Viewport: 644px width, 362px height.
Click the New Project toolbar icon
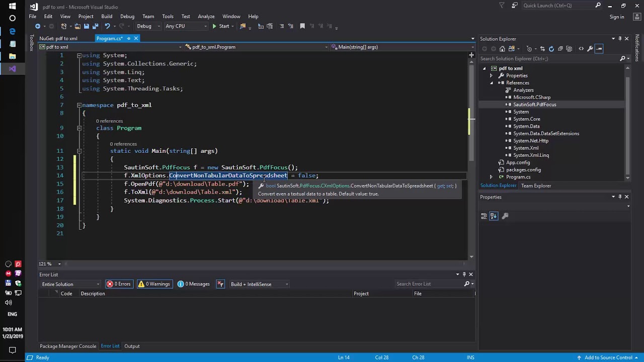(x=63, y=26)
